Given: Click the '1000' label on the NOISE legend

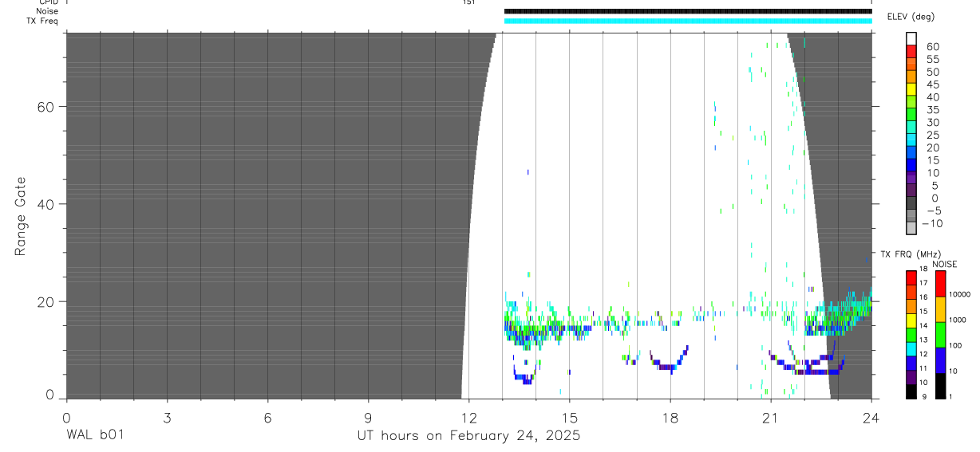Looking at the screenshot, I should [x=957, y=320].
